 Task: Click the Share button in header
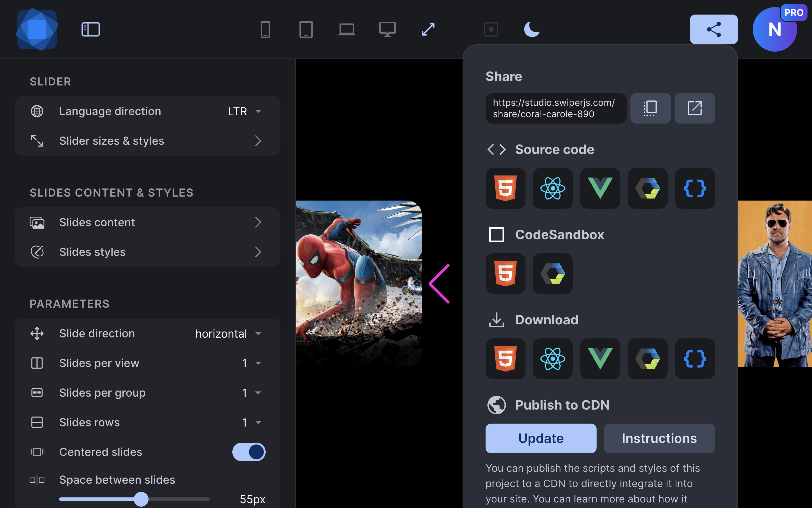tap(714, 29)
